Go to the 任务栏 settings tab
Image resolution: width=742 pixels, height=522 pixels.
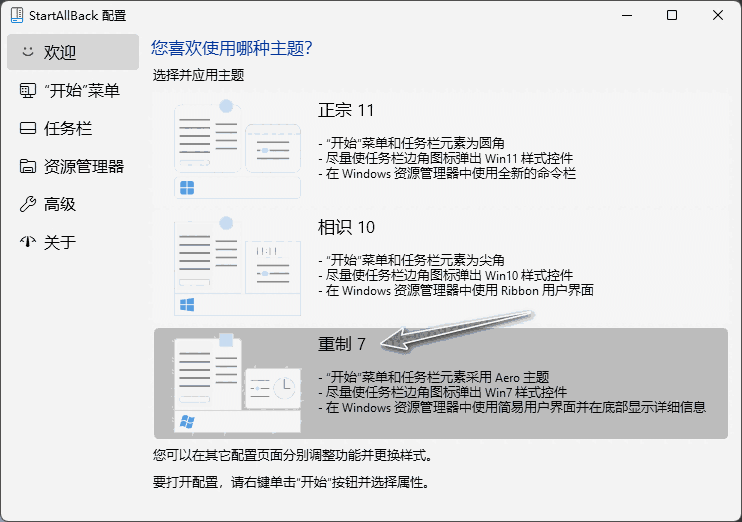[73, 128]
